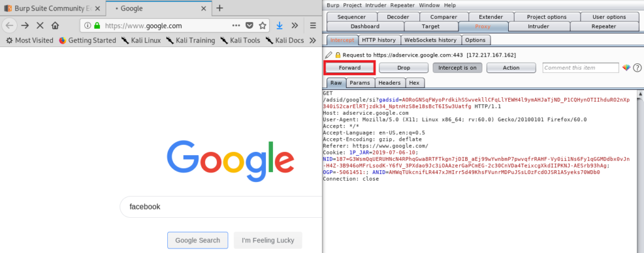The width and height of the screenshot is (644, 253).
Task: Switch to Dashboard tab
Action: click(x=365, y=26)
